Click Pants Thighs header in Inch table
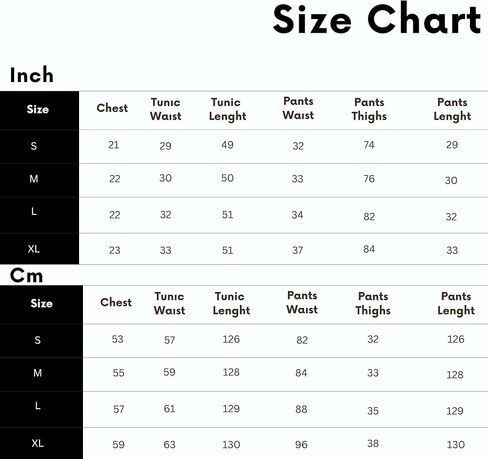The height and width of the screenshot is (459, 488). pos(369,109)
